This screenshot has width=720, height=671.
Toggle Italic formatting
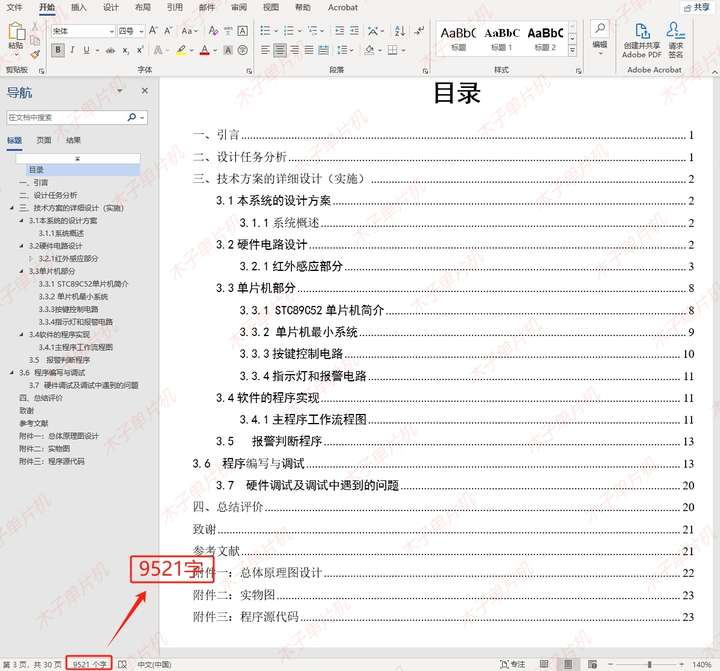click(x=72, y=50)
